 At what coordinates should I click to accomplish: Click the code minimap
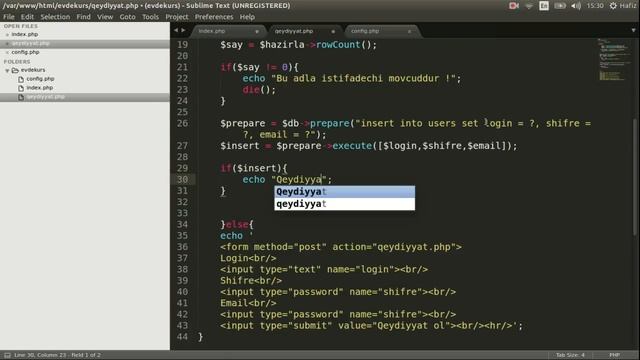coord(614,60)
